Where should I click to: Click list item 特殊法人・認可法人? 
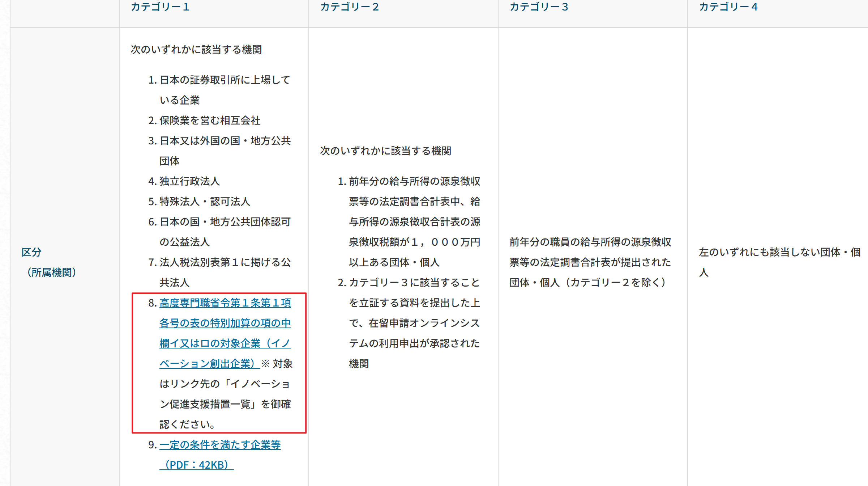[x=205, y=202]
